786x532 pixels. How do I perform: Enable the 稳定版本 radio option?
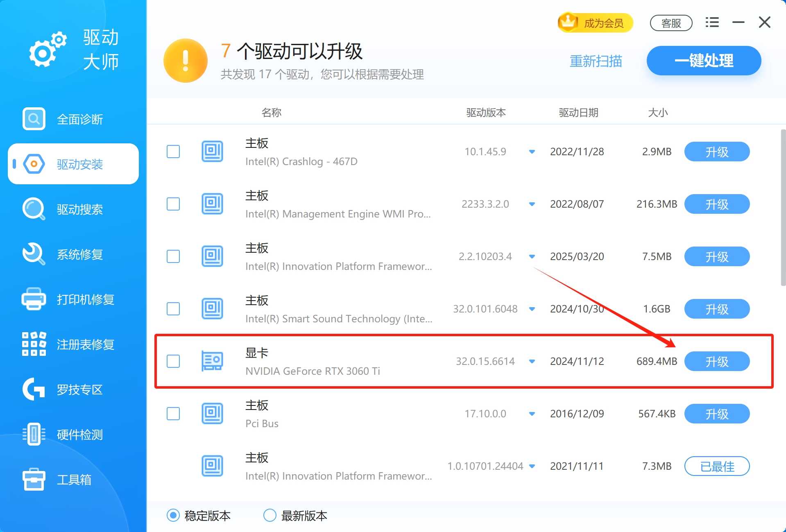(173, 516)
